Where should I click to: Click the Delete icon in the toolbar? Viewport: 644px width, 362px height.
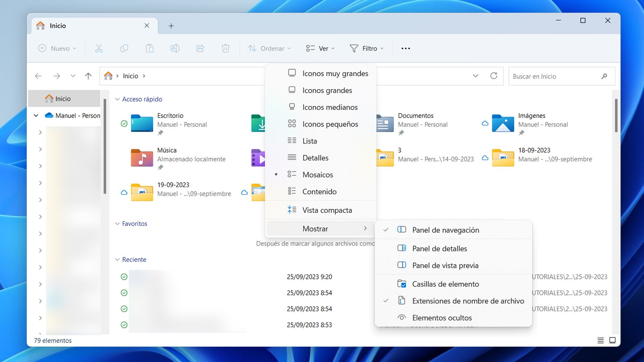[225, 48]
